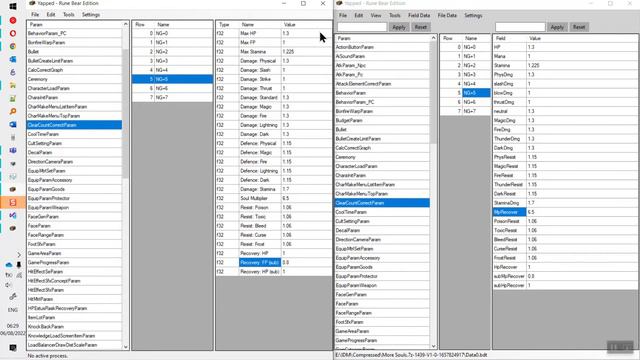Select KnockBackParam in left window param list

pos(74,327)
